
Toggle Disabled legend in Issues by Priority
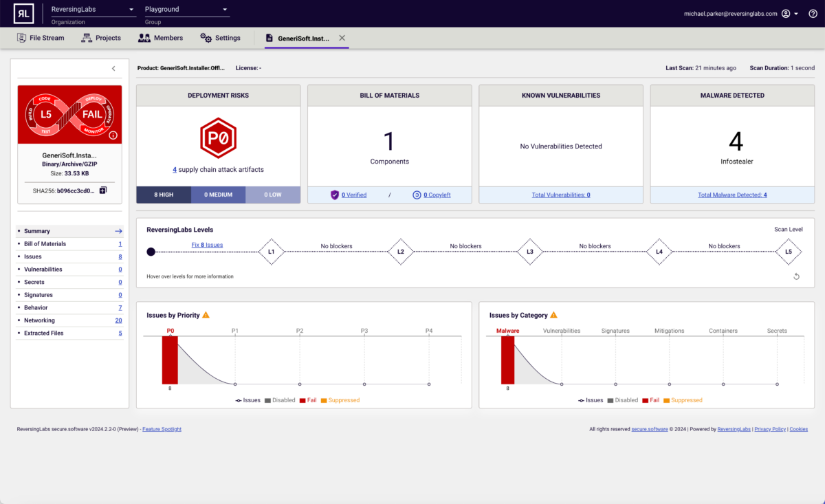[x=279, y=400]
